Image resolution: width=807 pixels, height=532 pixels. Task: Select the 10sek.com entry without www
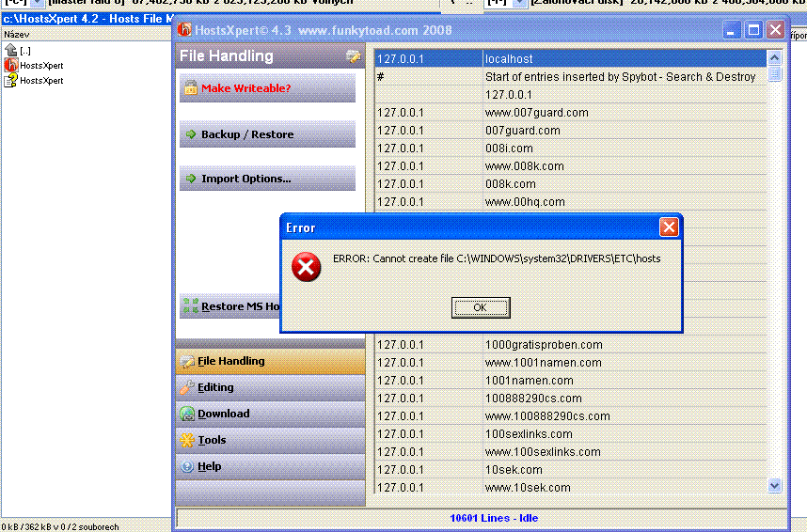click(x=570, y=470)
